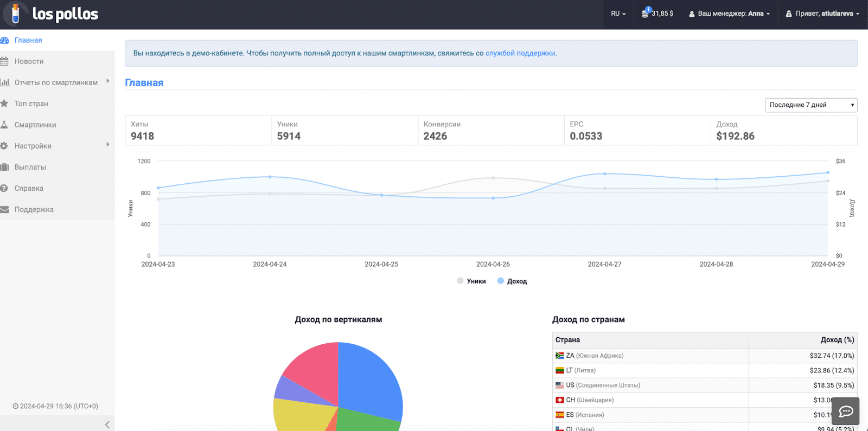Collapse the sidebar with bottom chevron

(107, 424)
